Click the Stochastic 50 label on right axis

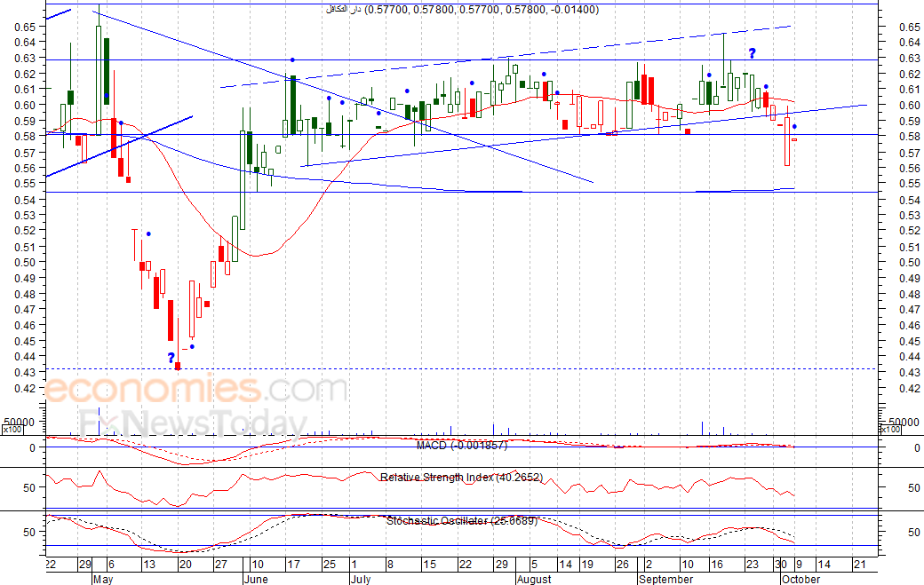914,532
